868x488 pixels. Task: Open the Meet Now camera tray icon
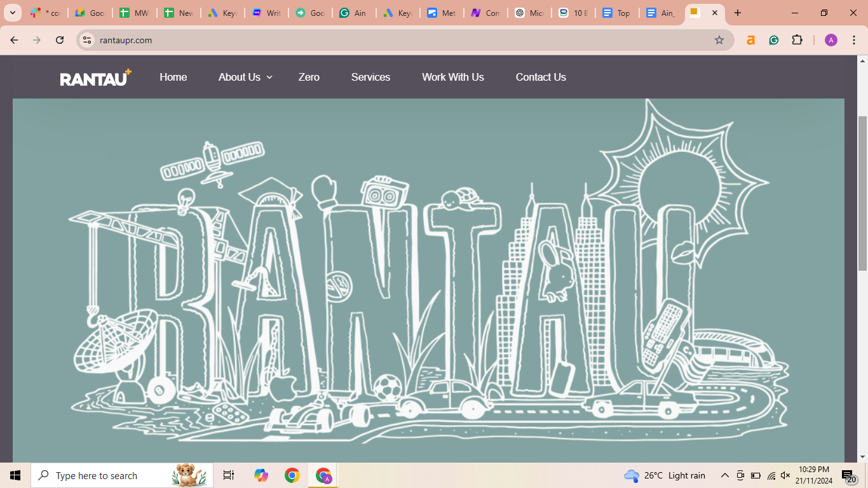(x=740, y=475)
